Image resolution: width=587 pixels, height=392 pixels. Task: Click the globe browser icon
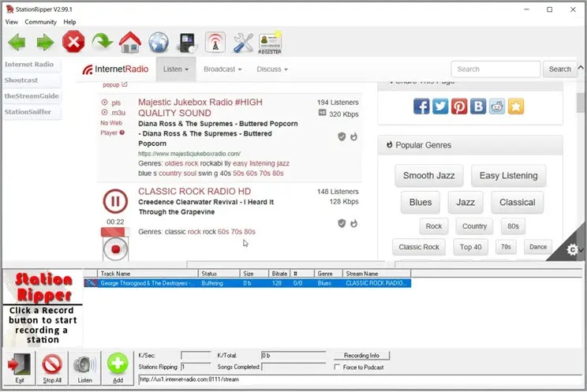[159, 42]
